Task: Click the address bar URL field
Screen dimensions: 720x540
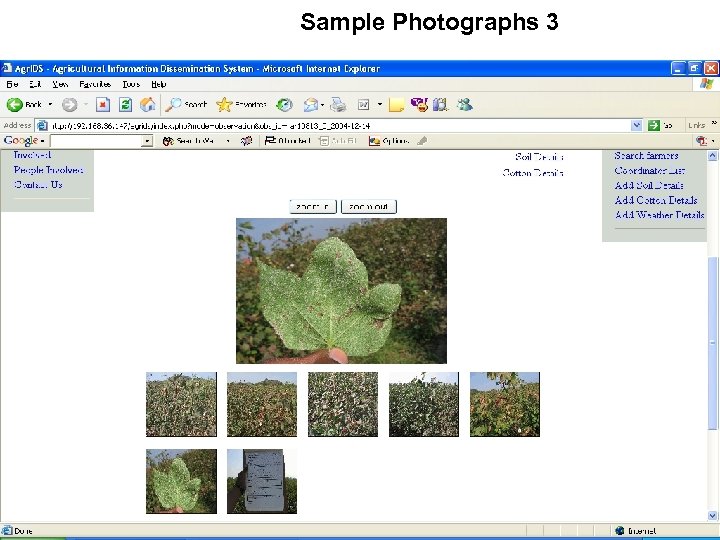Action: pyautogui.click(x=340, y=125)
